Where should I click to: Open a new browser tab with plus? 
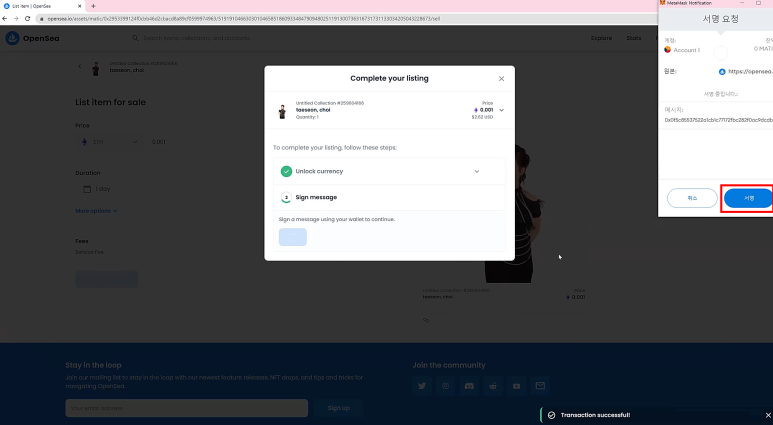(x=93, y=6)
